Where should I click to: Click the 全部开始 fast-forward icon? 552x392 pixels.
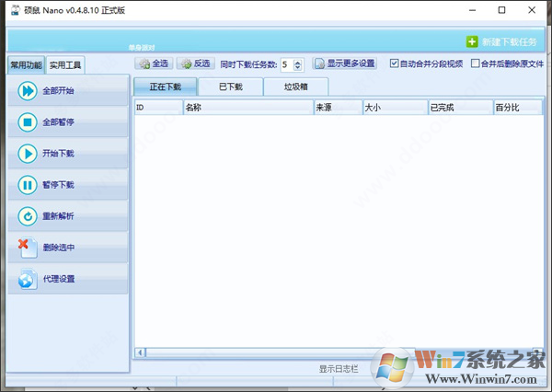point(28,91)
